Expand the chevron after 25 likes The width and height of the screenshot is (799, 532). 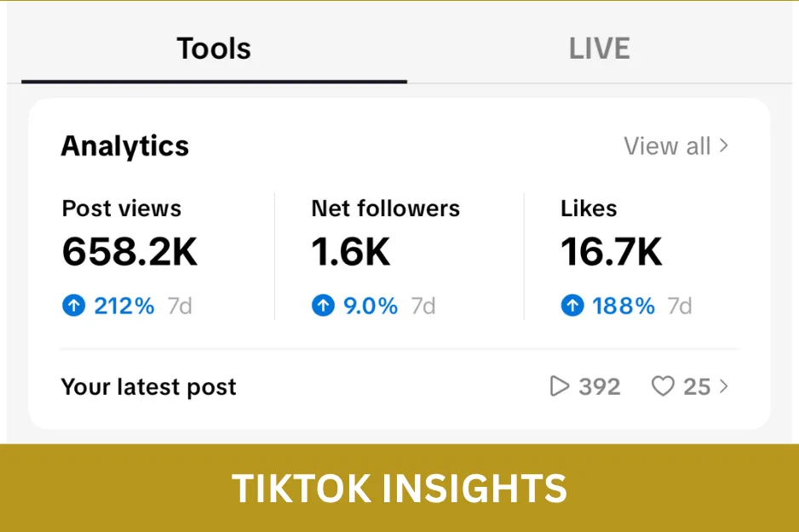point(723,386)
